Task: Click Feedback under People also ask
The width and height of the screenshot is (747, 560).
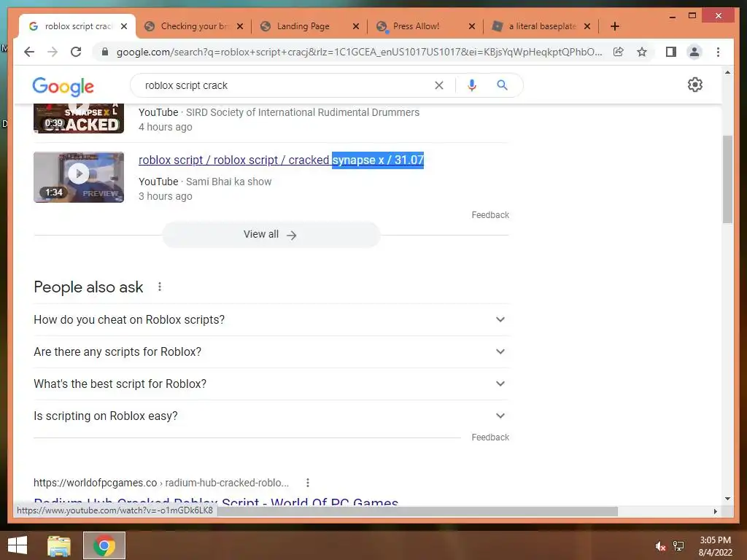Action: tap(490, 437)
